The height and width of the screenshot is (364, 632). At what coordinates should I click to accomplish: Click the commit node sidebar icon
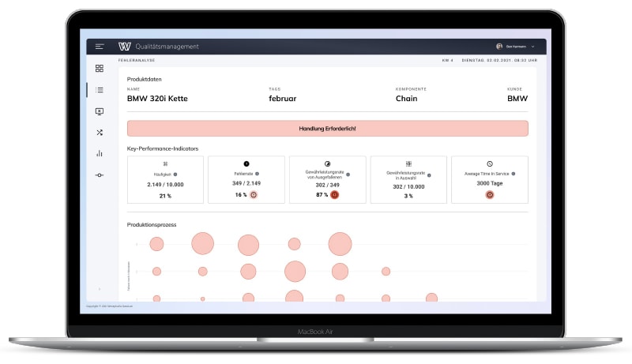(x=100, y=175)
